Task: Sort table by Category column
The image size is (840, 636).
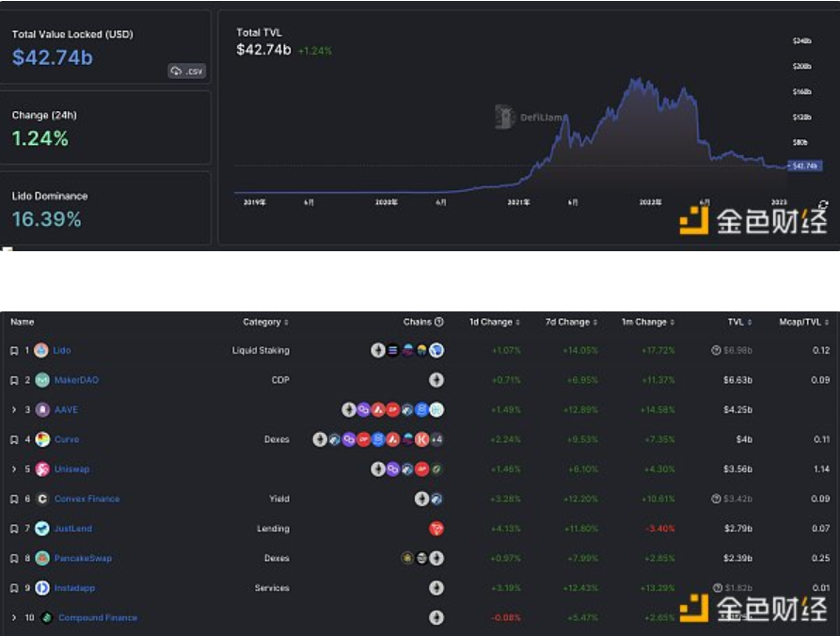Action: pyautogui.click(x=265, y=322)
